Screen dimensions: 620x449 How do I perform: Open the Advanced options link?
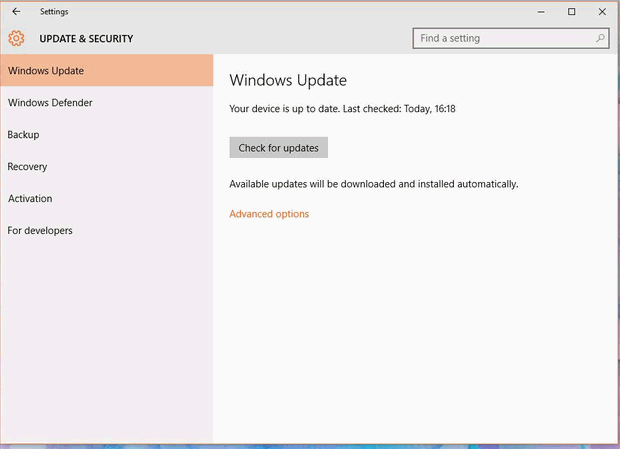269,214
